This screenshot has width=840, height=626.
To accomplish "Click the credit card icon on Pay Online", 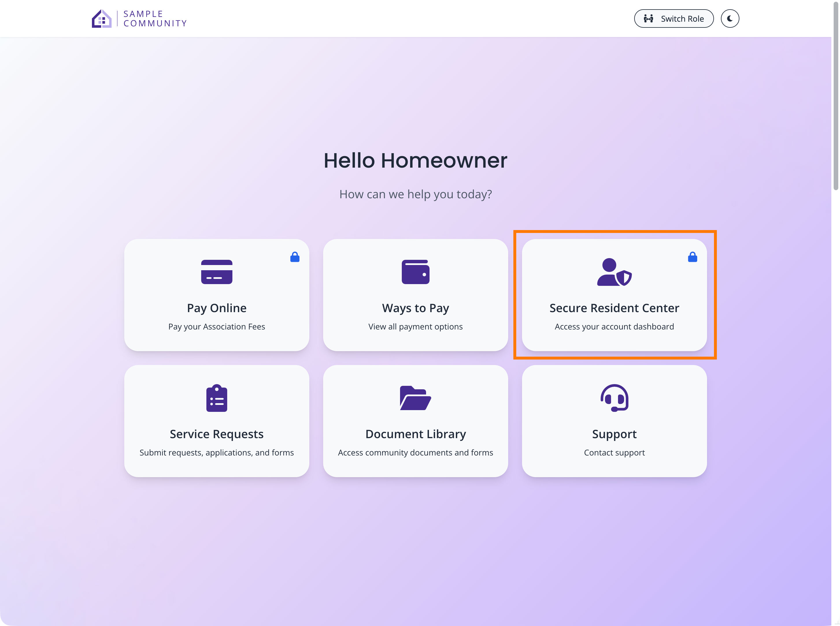I will pos(217,272).
